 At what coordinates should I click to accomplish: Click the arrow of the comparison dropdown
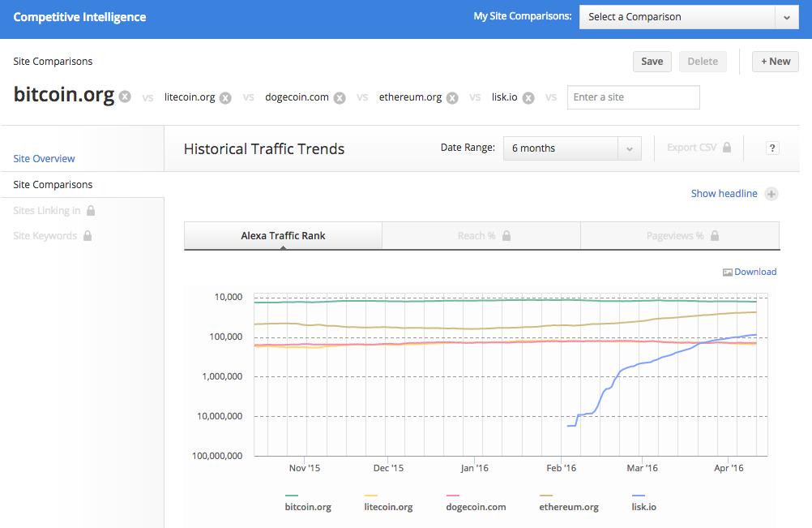pos(787,17)
